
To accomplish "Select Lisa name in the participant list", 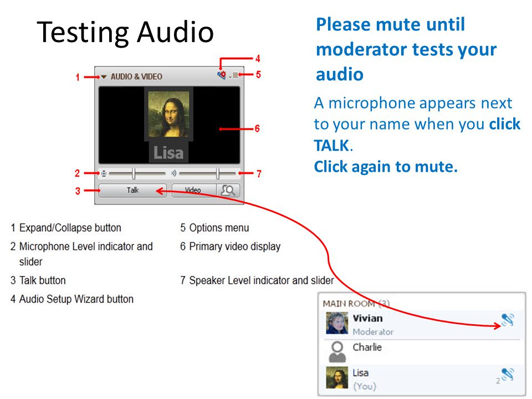I will (x=360, y=373).
